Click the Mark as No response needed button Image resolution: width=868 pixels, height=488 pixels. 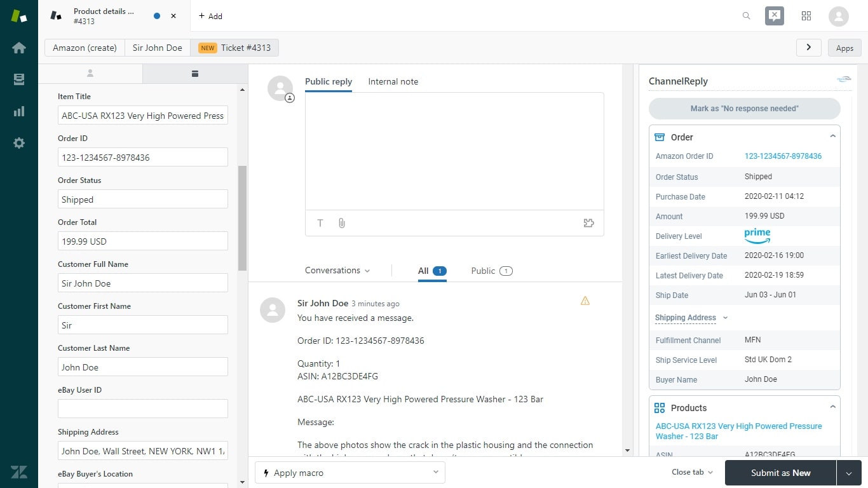(x=743, y=109)
